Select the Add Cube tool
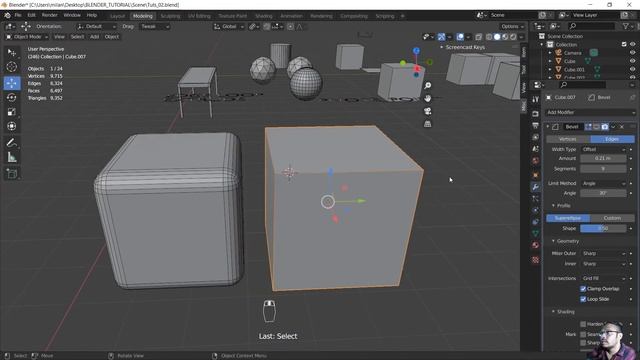 tap(12, 173)
